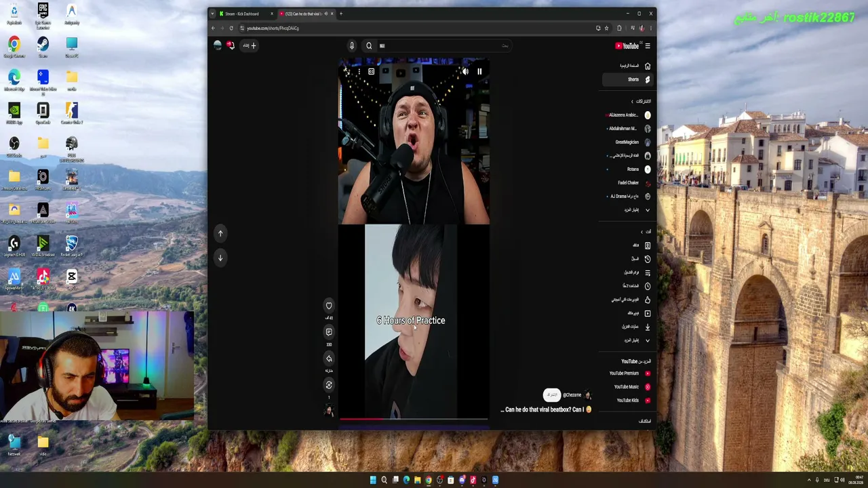Image resolution: width=868 pixels, height=488 pixels.
Task: Open Fadel Chaker subscription channel
Action: coord(628,183)
